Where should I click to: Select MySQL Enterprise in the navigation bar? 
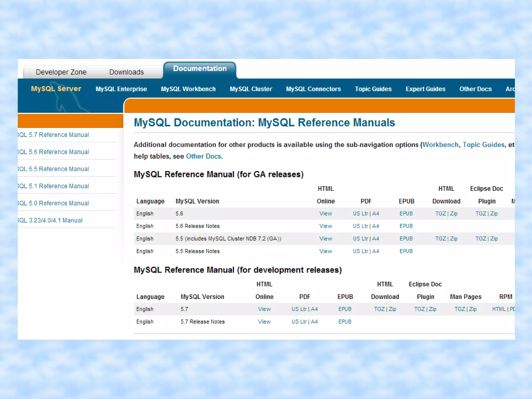pyautogui.click(x=121, y=89)
